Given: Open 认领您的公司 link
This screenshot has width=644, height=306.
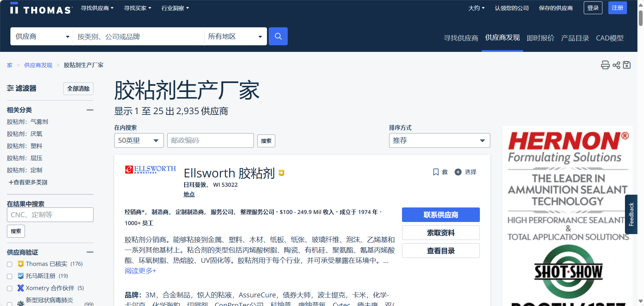Looking at the screenshot, I should point(512,8).
